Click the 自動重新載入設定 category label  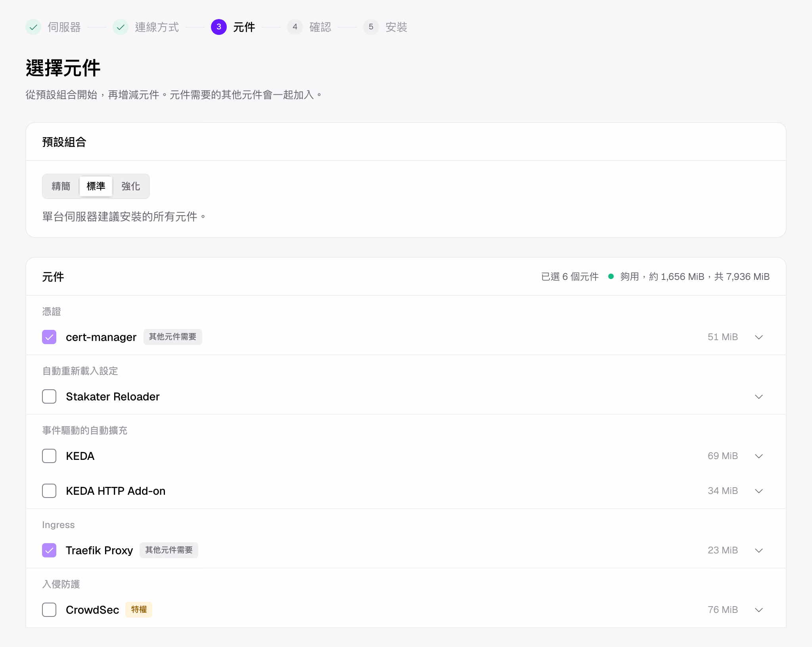(x=80, y=371)
